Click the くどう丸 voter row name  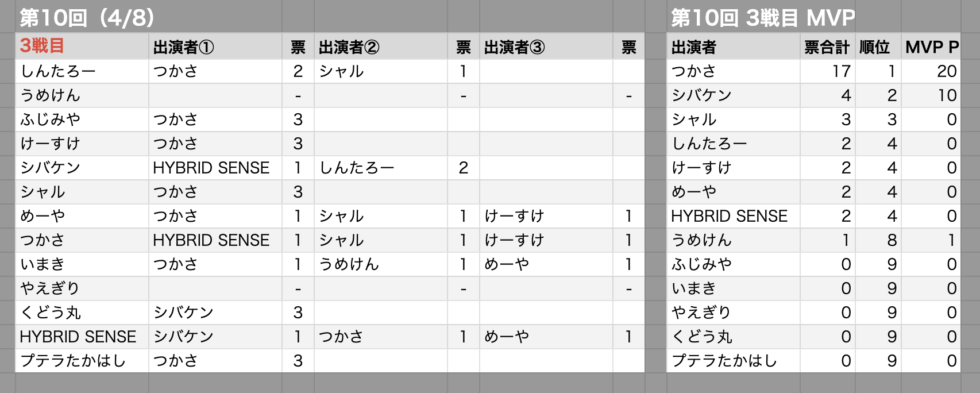pos(82,313)
